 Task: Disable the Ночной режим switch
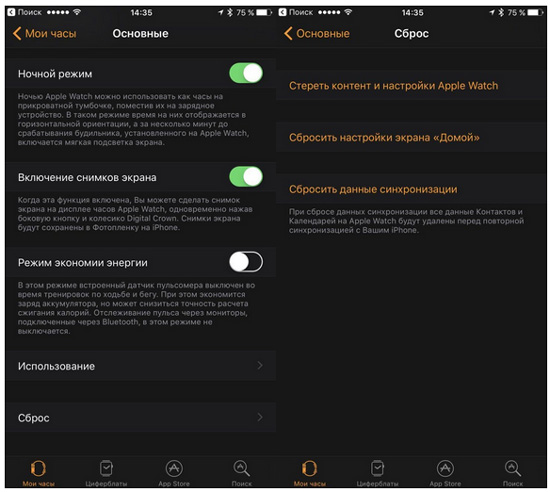[246, 73]
